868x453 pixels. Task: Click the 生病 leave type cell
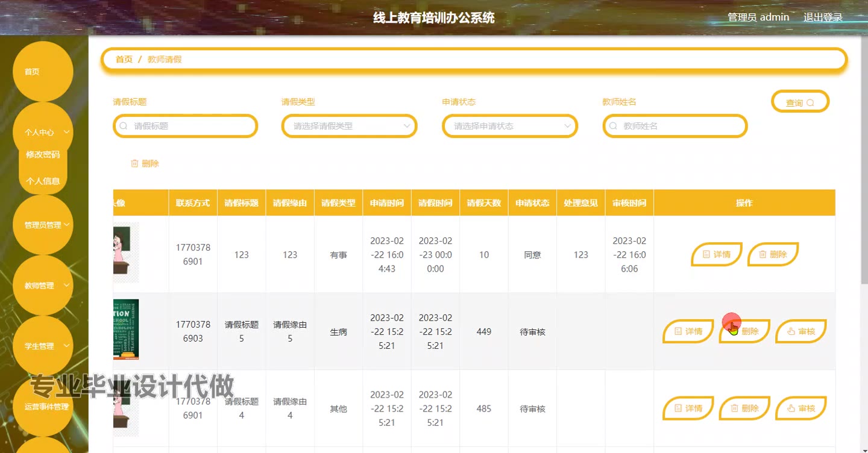coord(338,332)
